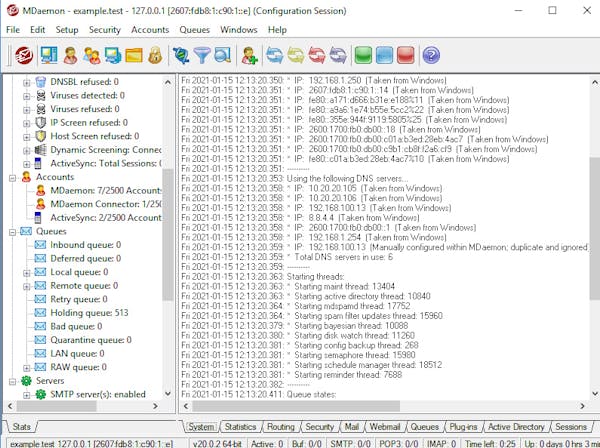The width and height of the screenshot is (600, 448).
Task: Collapse the Accounts tree node
Action: [12, 178]
